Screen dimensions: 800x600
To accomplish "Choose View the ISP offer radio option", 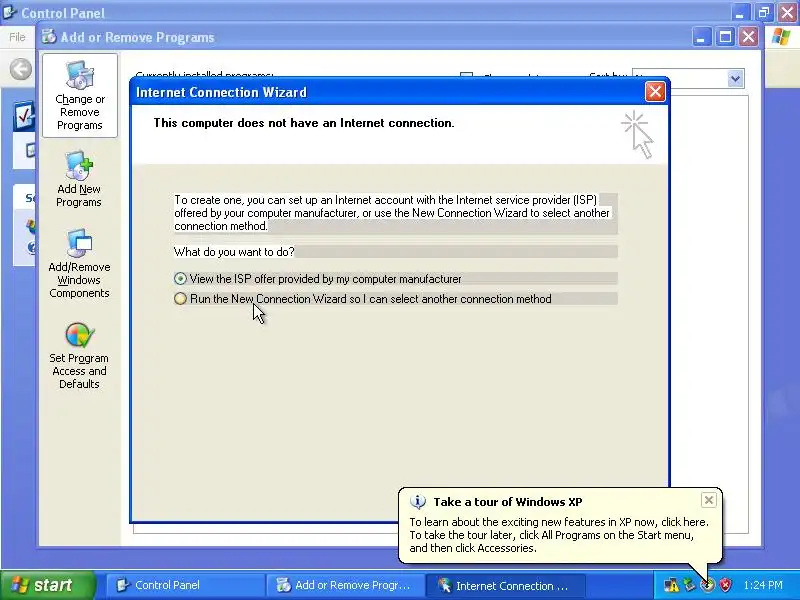I will (180, 279).
